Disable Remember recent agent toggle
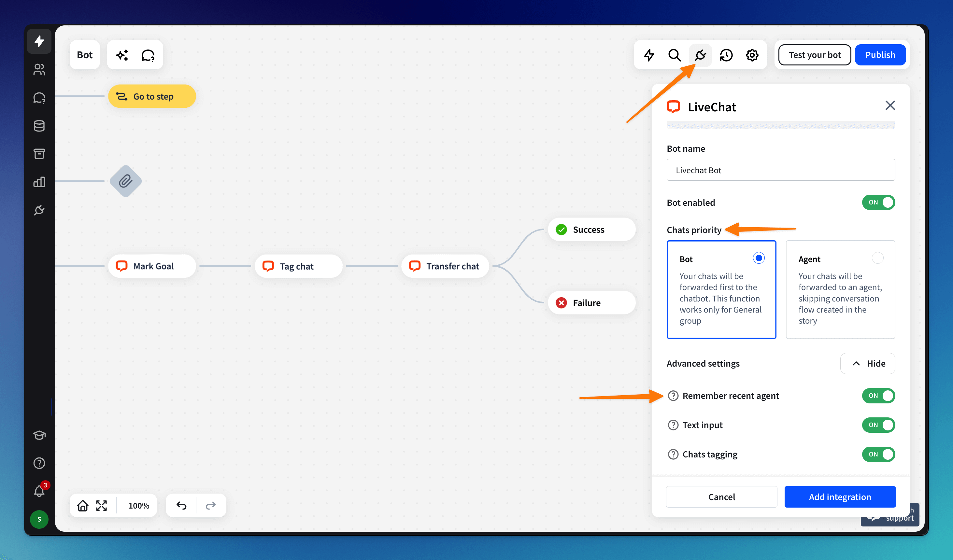The image size is (953, 560). click(878, 396)
